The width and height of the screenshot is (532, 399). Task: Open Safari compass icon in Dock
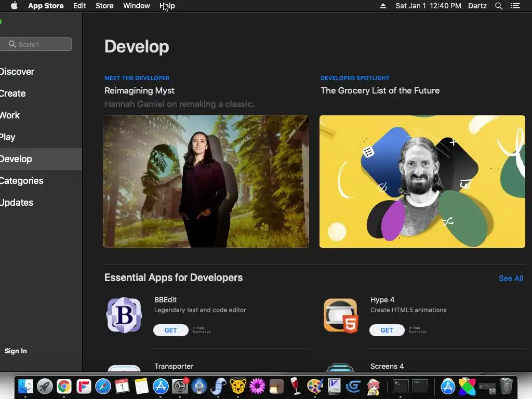103,386
